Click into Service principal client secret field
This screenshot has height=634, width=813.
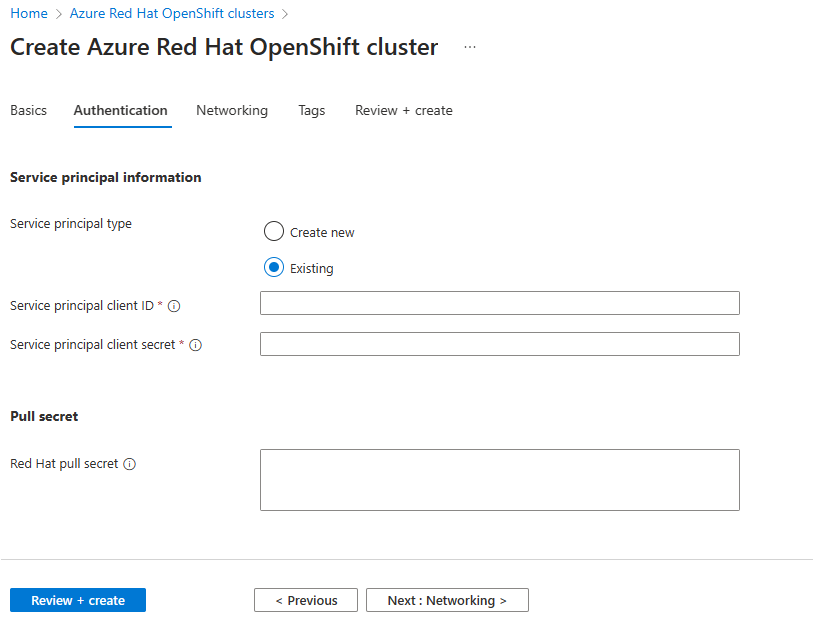(x=499, y=344)
